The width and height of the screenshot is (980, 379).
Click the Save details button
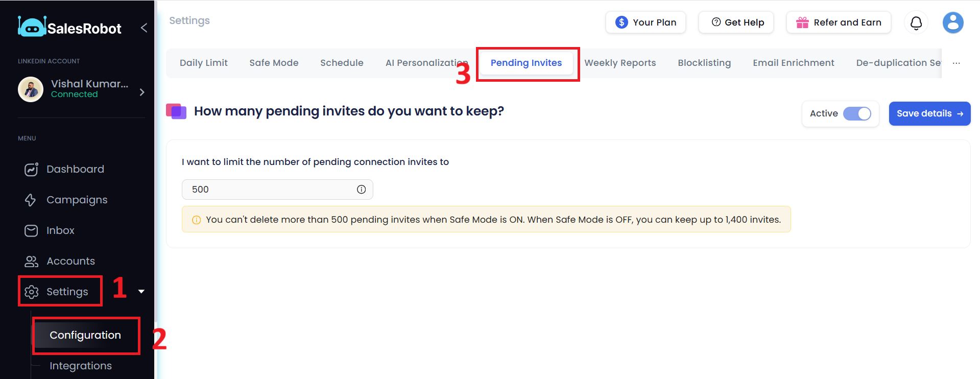(x=929, y=113)
